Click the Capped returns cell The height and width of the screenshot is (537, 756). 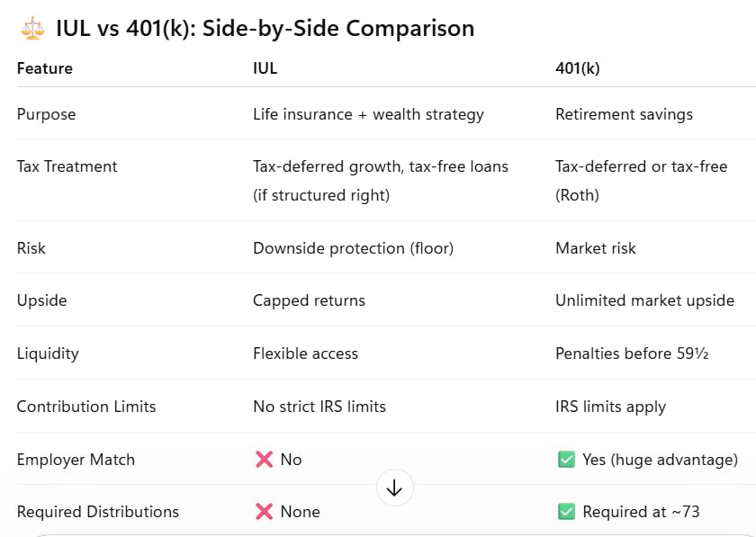coord(309,300)
